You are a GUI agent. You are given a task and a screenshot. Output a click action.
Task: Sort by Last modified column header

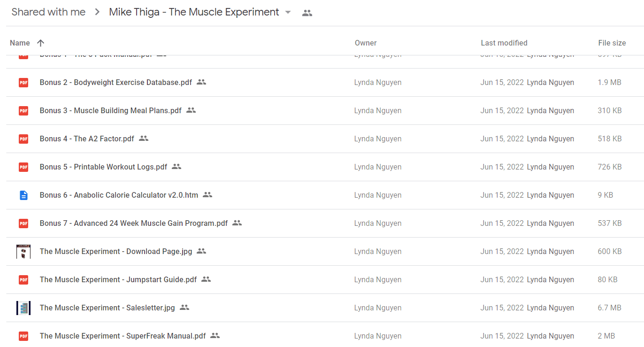click(504, 43)
